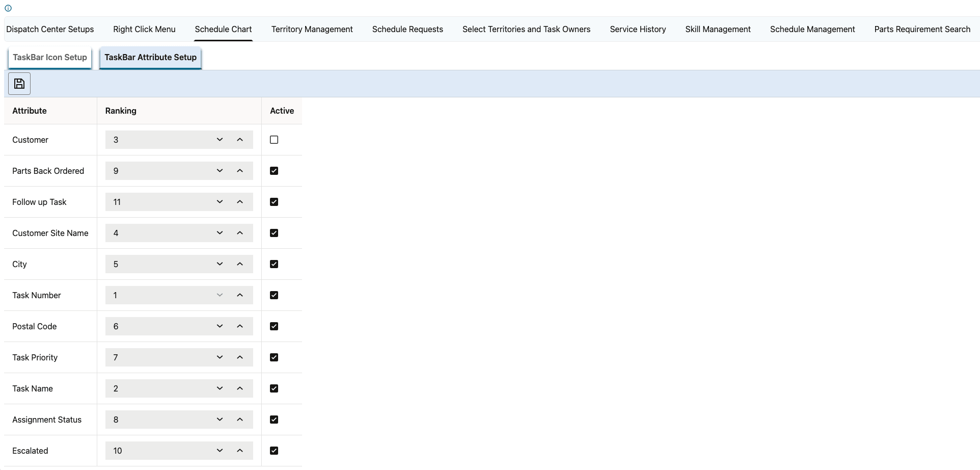The width and height of the screenshot is (980, 470).
Task: Open the Task Number ranking dropdown
Action: [x=220, y=295]
